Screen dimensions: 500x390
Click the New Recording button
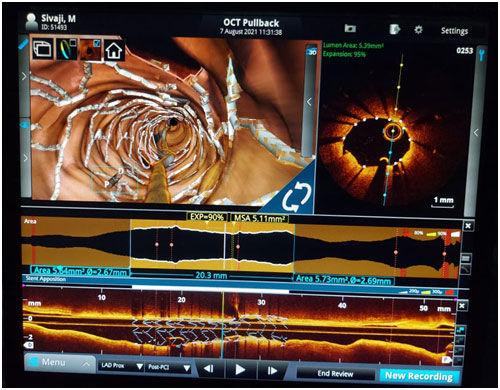[419, 376]
